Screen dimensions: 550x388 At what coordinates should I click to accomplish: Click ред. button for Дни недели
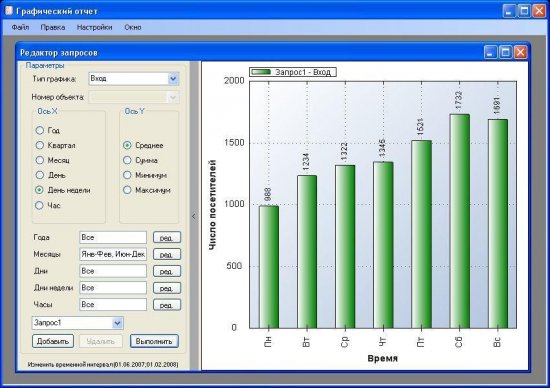(x=167, y=288)
